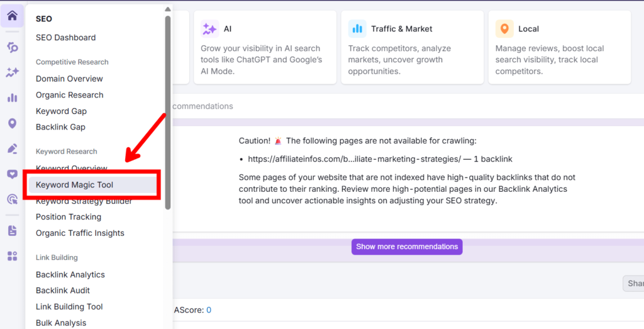The image size is (644, 329).
Task: Select Organic Research menu item
Action: [x=69, y=95]
